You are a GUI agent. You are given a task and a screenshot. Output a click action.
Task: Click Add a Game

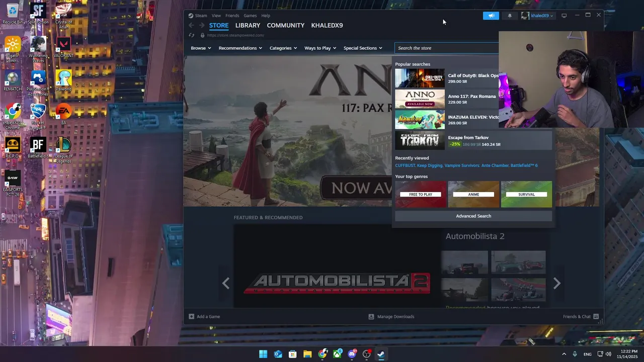(204, 317)
